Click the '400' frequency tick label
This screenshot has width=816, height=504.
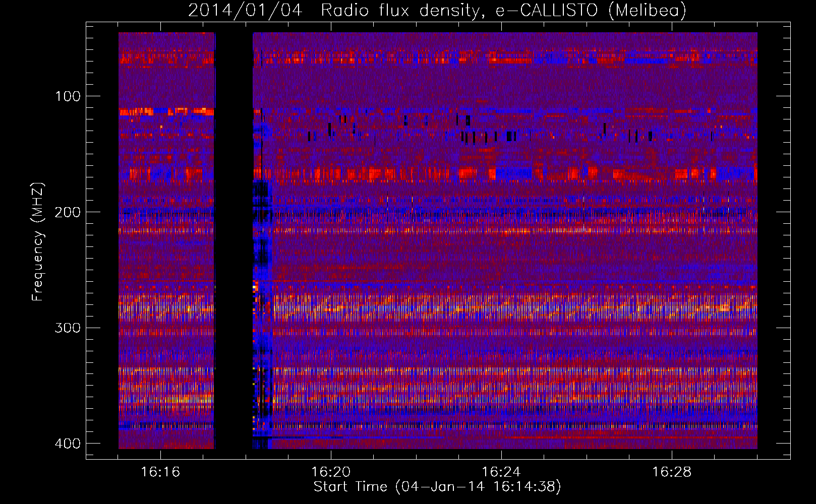point(68,444)
